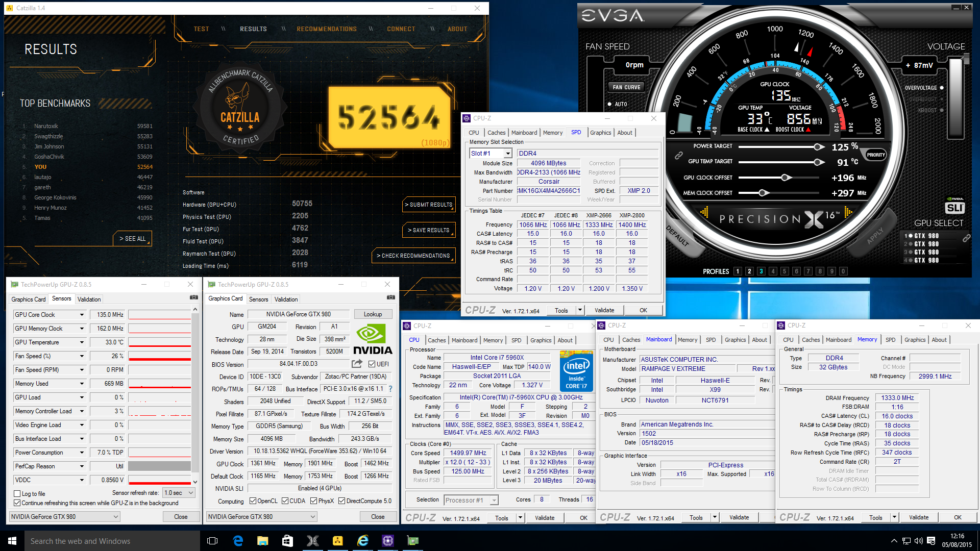Open the Sensors tab in GPU-Z Graphics Card window
980x551 pixels.
[258, 299]
